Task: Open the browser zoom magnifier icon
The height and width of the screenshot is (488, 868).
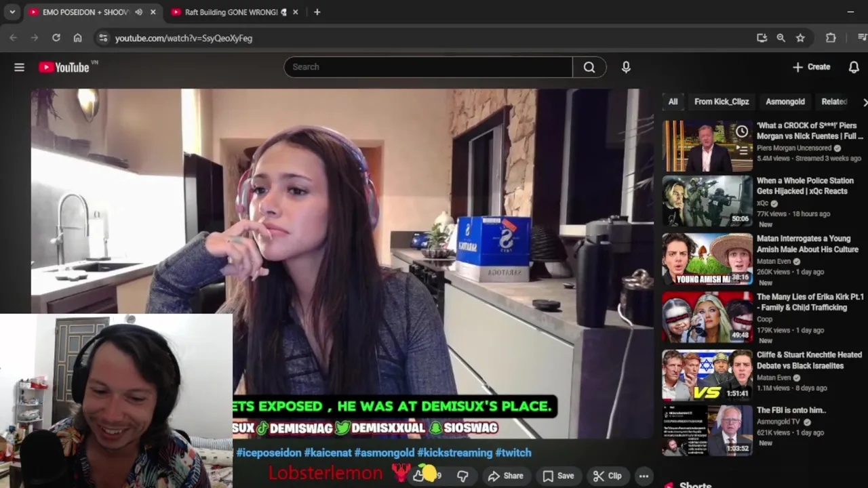Action: 781,38
